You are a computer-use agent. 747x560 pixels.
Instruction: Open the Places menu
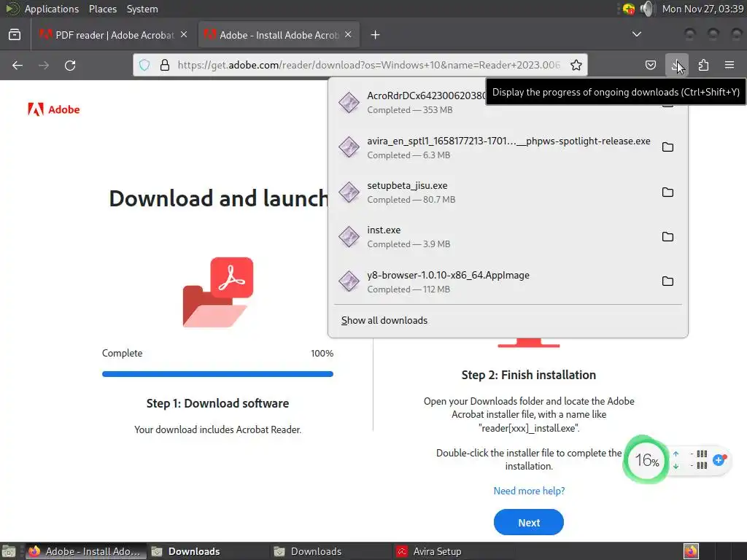pos(102,9)
